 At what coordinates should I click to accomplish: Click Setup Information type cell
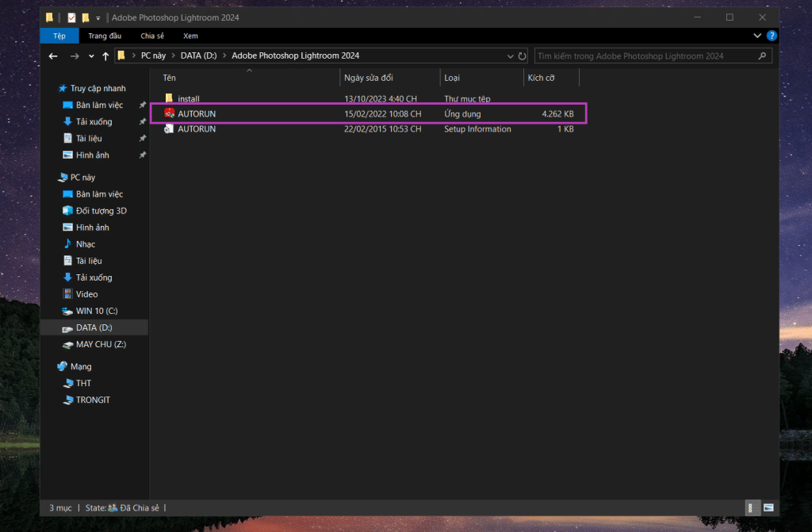point(477,129)
